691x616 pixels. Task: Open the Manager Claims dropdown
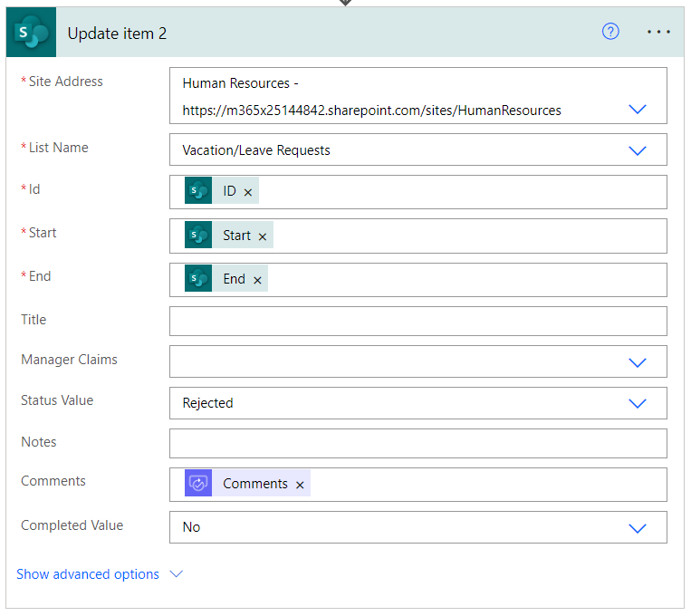[418, 361]
